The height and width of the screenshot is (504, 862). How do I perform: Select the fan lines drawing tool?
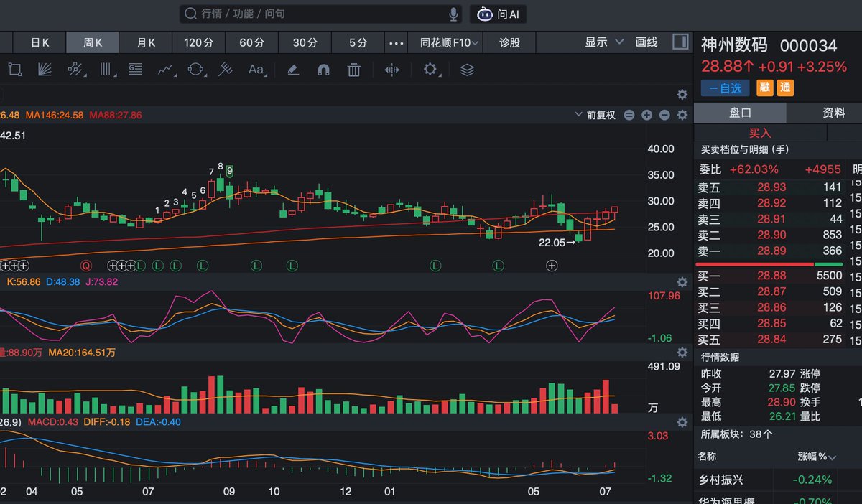coord(45,70)
